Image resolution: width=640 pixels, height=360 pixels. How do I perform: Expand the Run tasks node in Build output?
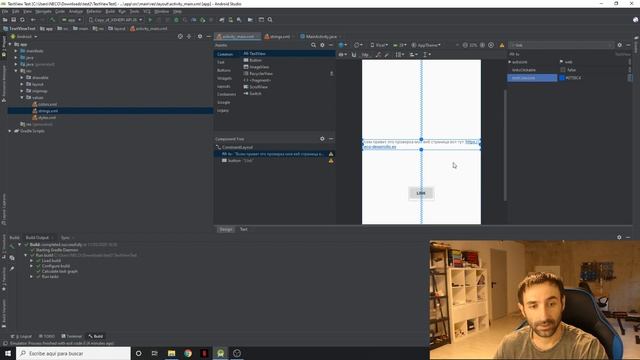pyautogui.click(x=31, y=276)
